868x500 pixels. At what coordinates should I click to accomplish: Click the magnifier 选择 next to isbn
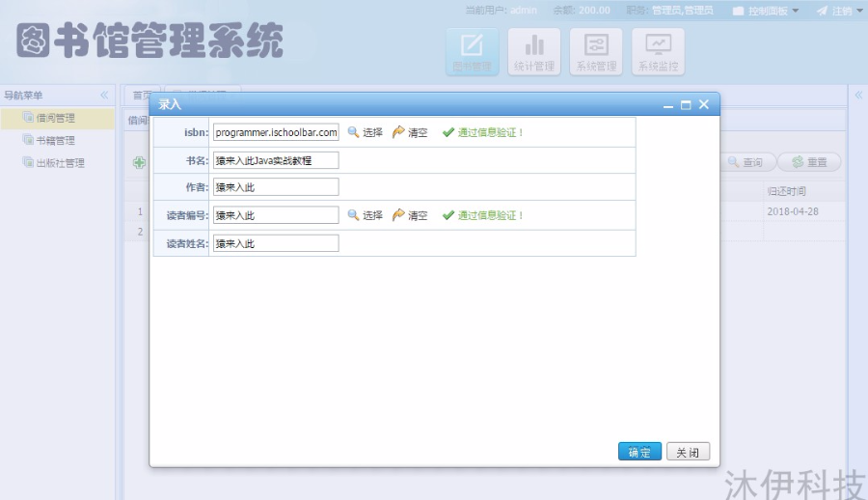point(365,132)
